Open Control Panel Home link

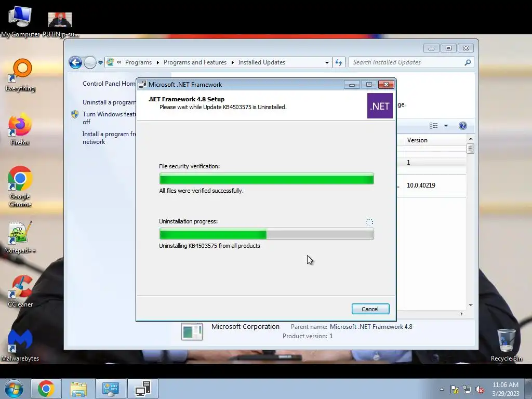point(109,84)
